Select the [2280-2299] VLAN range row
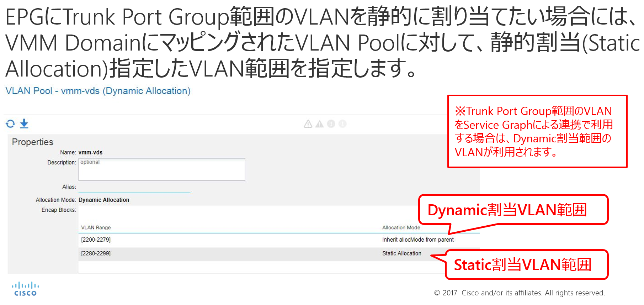This screenshot has height=305, width=644. pyautogui.click(x=96, y=253)
